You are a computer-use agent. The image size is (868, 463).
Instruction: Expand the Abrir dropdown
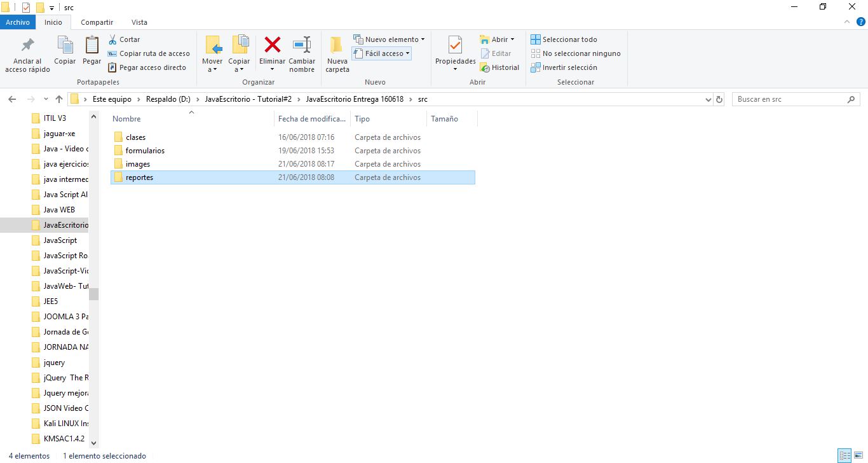[x=512, y=39]
